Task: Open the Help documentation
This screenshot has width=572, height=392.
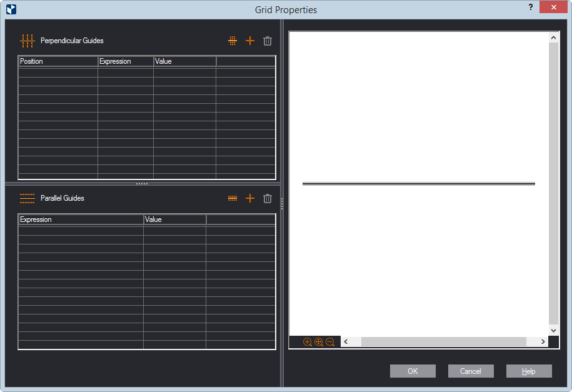Action: [529, 371]
